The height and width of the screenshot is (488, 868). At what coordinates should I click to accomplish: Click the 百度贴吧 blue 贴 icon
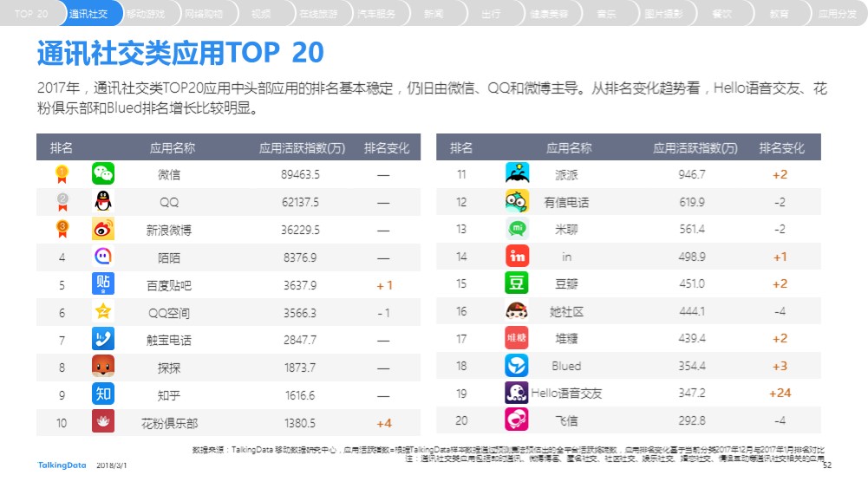coord(103,283)
